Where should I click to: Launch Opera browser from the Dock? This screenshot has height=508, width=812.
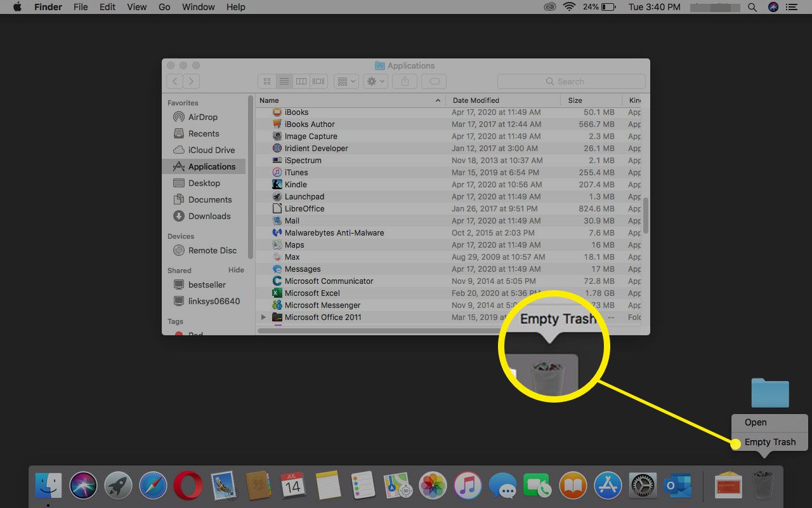point(188,486)
